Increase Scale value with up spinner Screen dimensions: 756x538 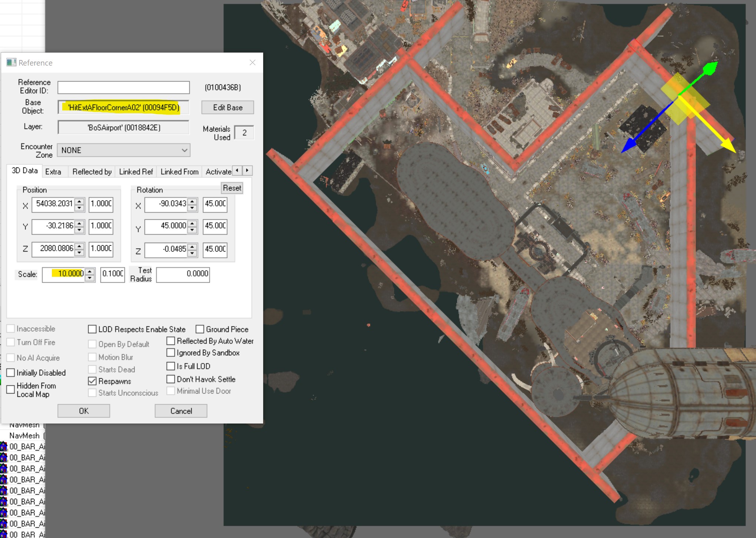coord(90,271)
